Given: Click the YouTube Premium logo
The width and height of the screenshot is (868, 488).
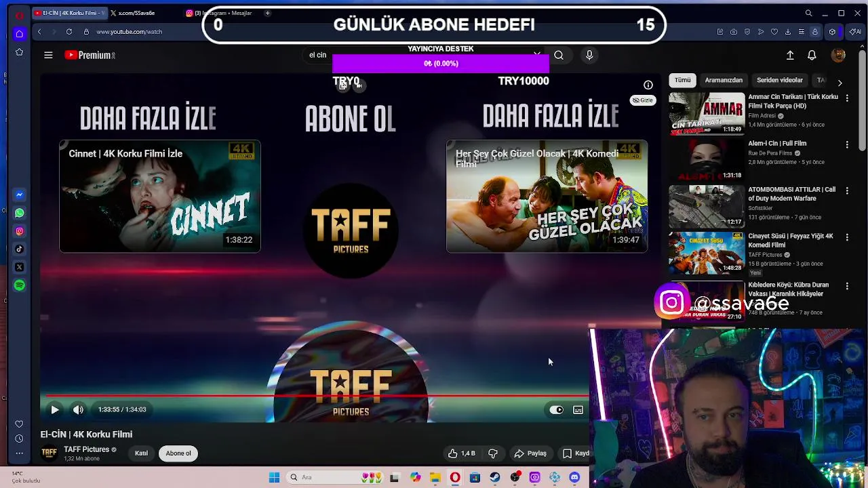Looking at the screenshot, I should pos(90,55).
